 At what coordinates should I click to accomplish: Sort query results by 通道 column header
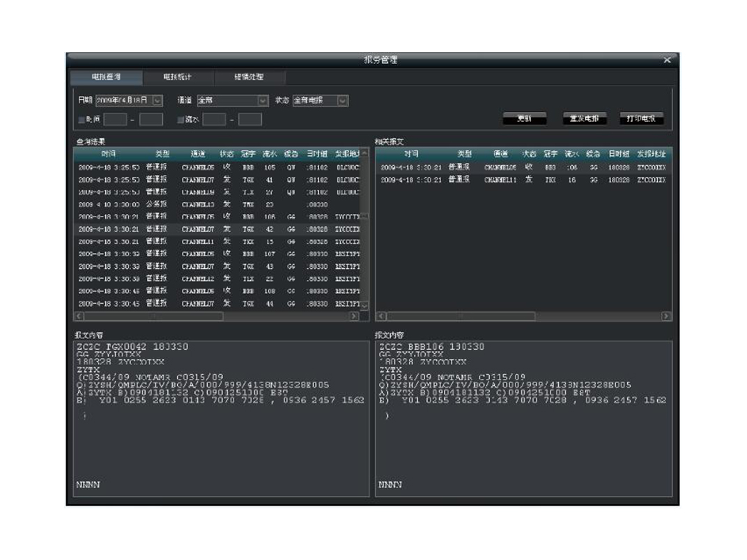198,154
